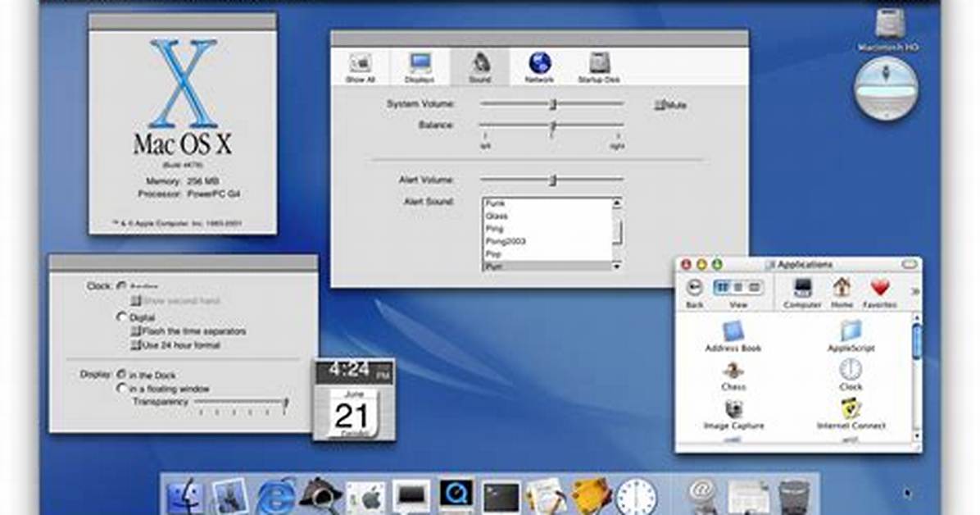Click scroll down arrow in Applications window

tap(916, 435)
